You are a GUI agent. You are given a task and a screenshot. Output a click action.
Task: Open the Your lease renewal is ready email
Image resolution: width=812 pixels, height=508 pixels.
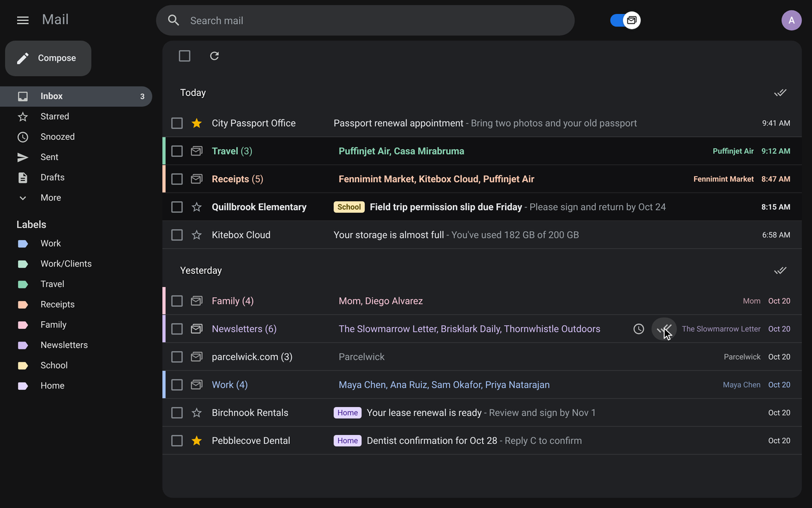coord(482,413)
